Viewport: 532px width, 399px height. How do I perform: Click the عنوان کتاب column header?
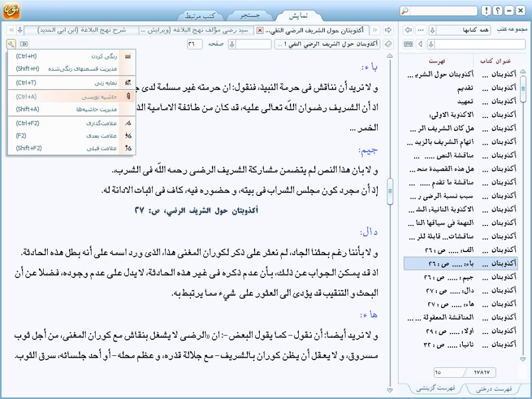pos(495,61)
